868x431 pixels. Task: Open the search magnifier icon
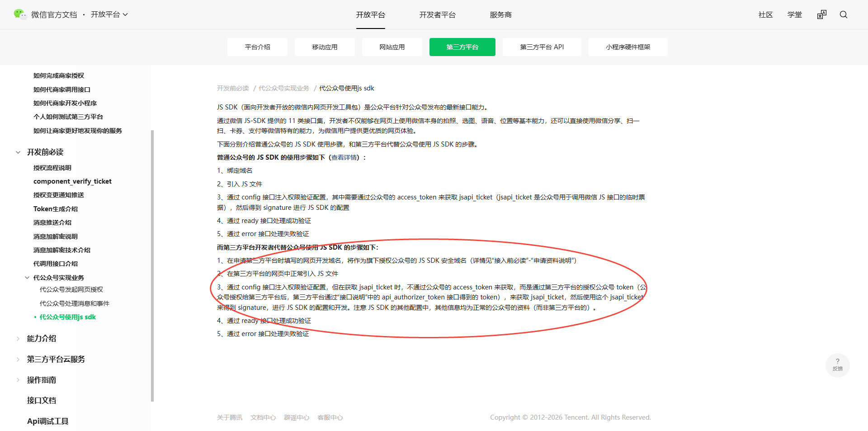tap(844, 14)
